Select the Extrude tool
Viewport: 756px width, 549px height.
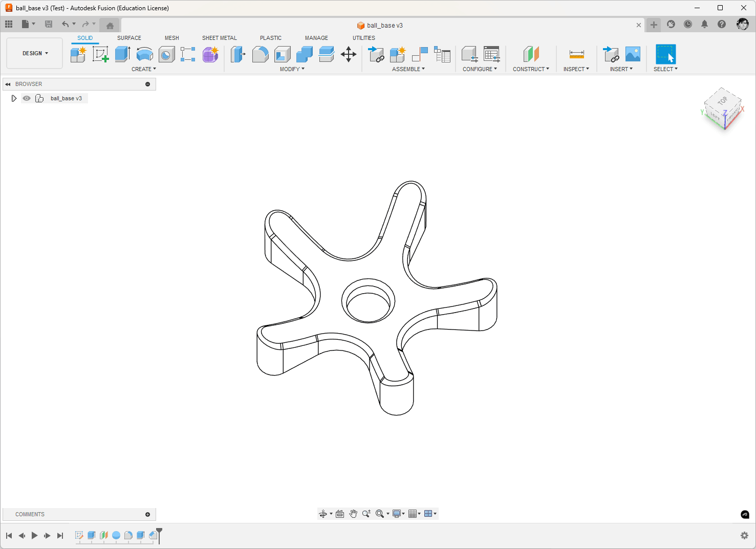pyautogui.click(x=122, y=54)
